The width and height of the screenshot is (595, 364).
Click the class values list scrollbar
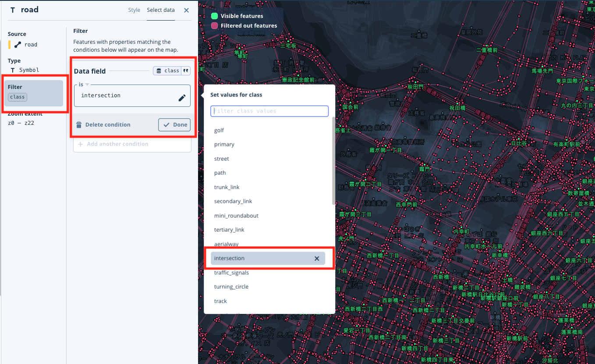coord(333,161)
